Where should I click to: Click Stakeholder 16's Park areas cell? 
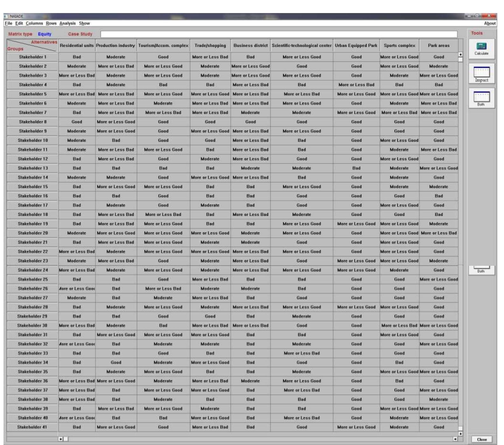point(439,196)
